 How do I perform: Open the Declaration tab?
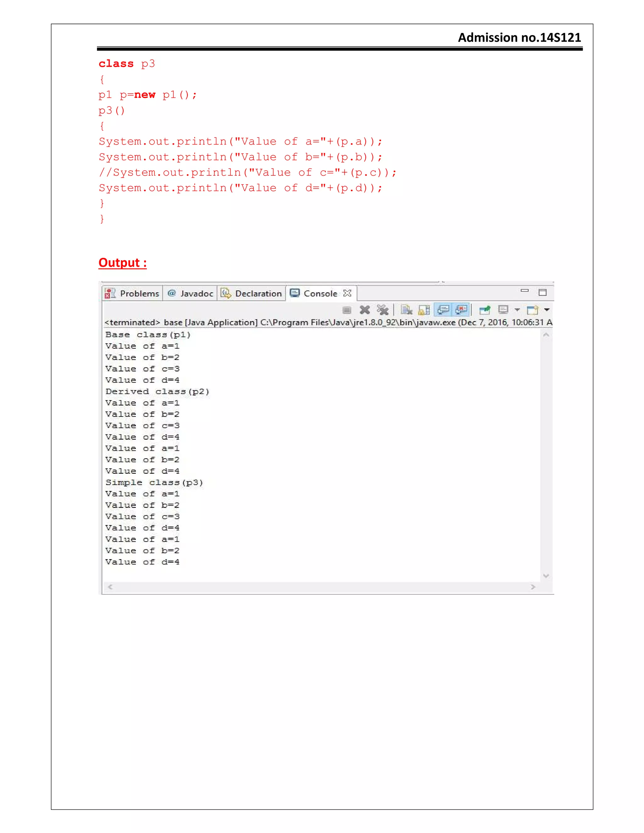(x=258, y=293)
